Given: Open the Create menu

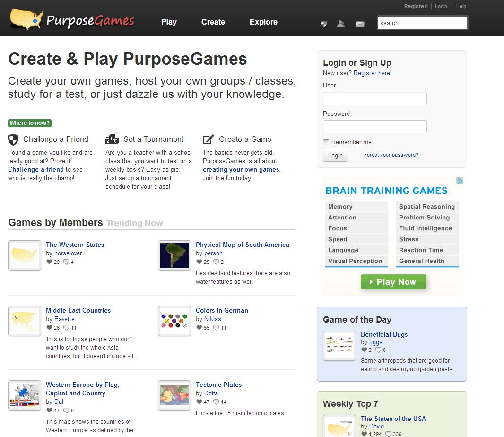Looking at the screenshot, I should click(213, 22).
